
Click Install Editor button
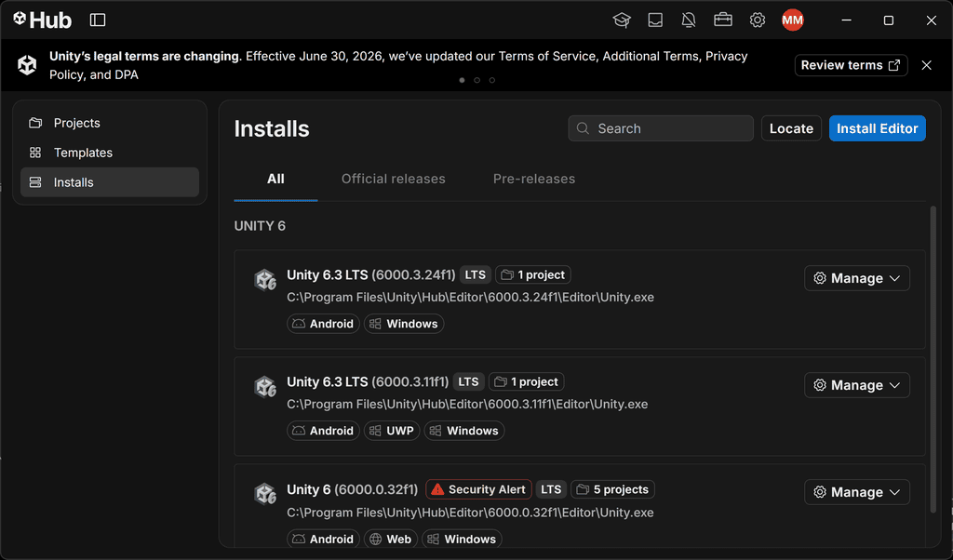(877, 128)
